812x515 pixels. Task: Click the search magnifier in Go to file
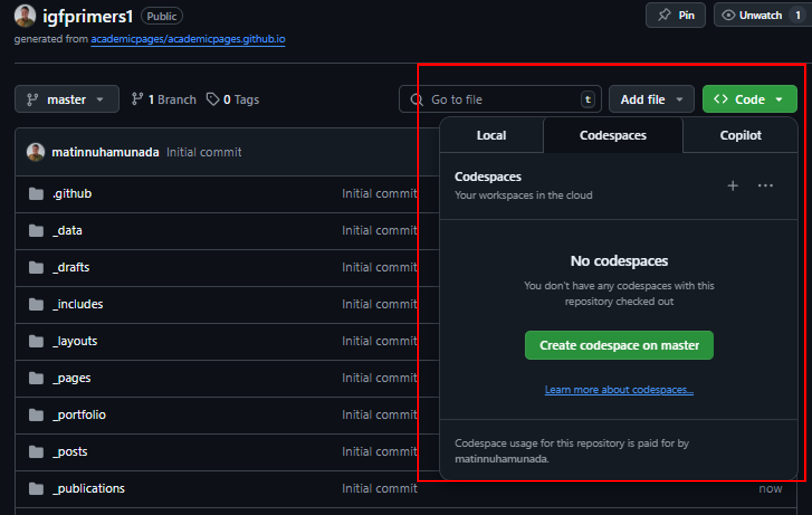pos(417,99)
